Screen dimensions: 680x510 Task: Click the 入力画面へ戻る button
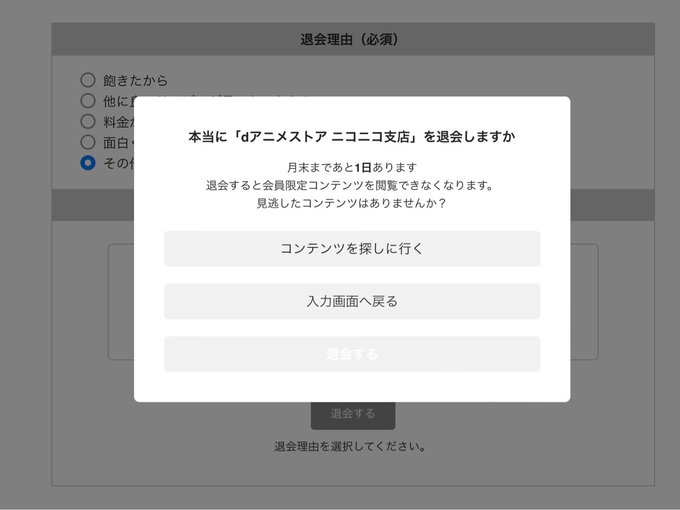tap(352, 301)
